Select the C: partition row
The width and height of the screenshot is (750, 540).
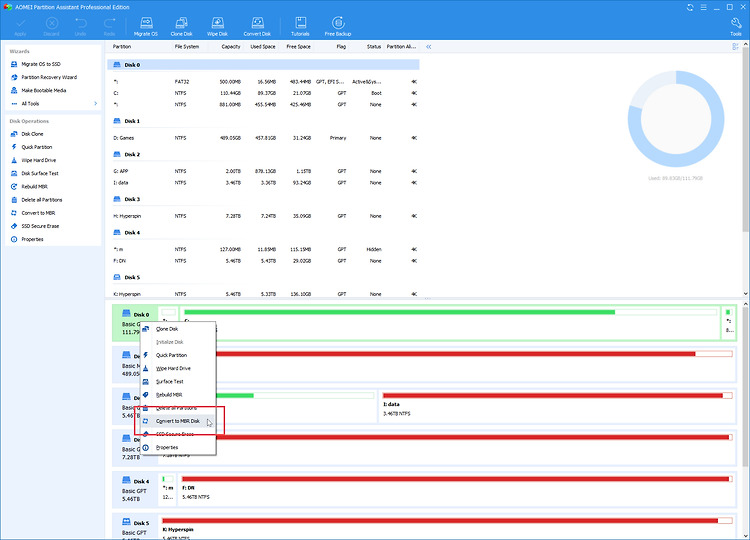pos(265,93)
